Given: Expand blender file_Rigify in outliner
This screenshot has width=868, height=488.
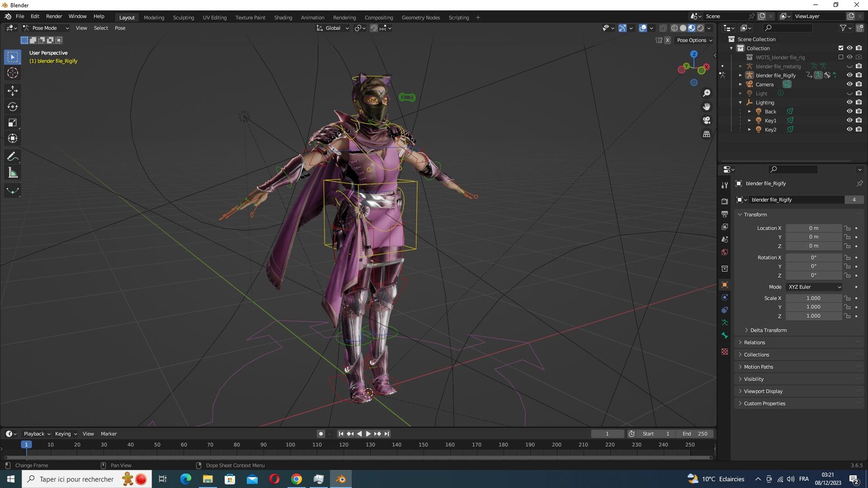Looking at the screenshot, I should point(741,75).
